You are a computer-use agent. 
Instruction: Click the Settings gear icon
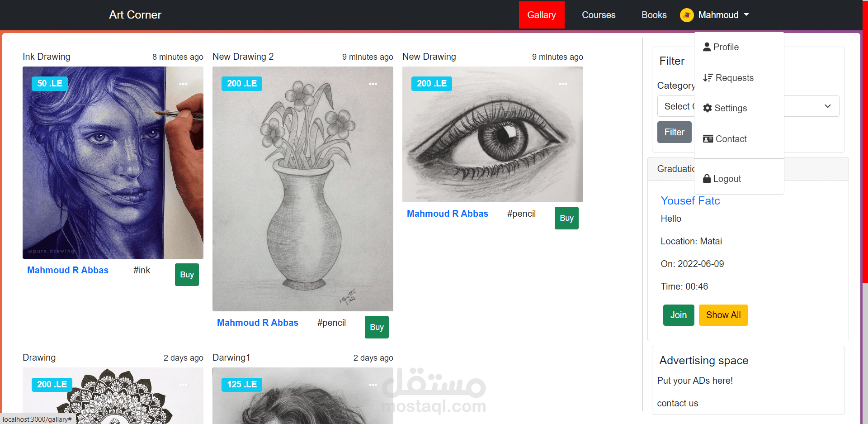(x=708, y=108)
